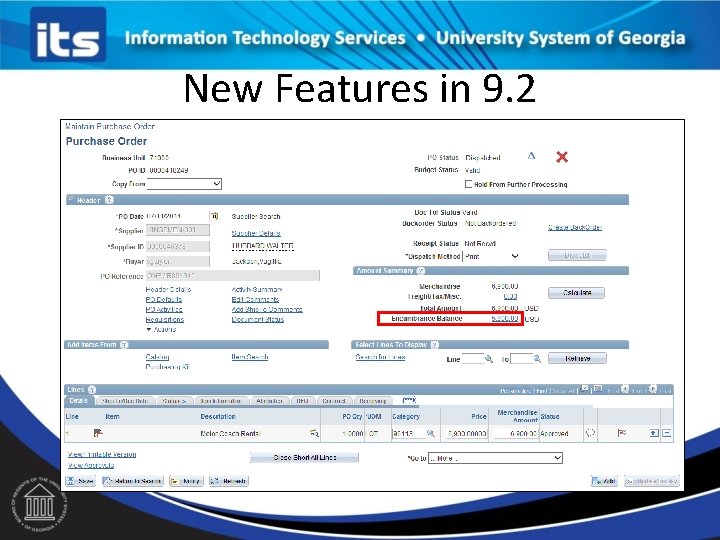Image resolution: width=720 pixels, height=540 pixels.
Task: Click the Price input field in line 1
Action: (466, 433)
